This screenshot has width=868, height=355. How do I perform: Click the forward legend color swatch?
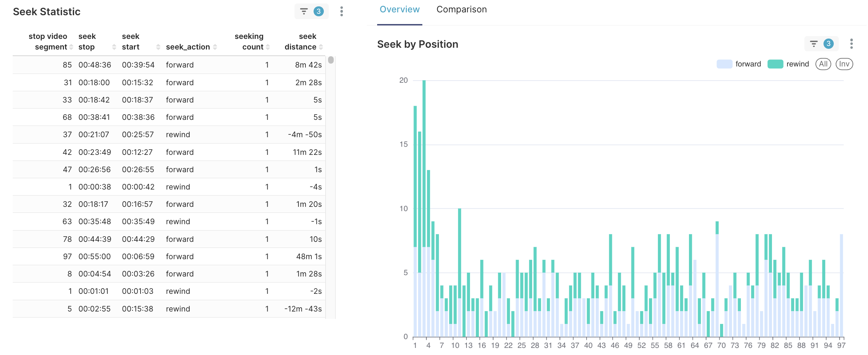[724, 64]
